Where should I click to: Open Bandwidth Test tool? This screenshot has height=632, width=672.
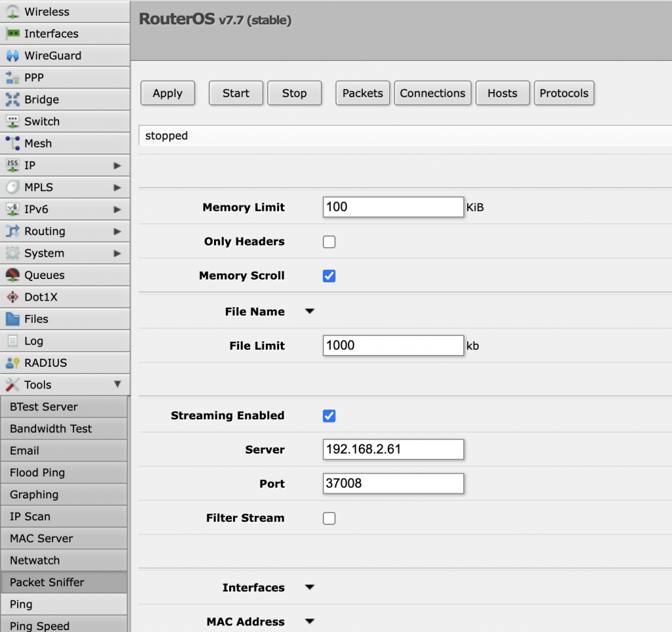64,429
